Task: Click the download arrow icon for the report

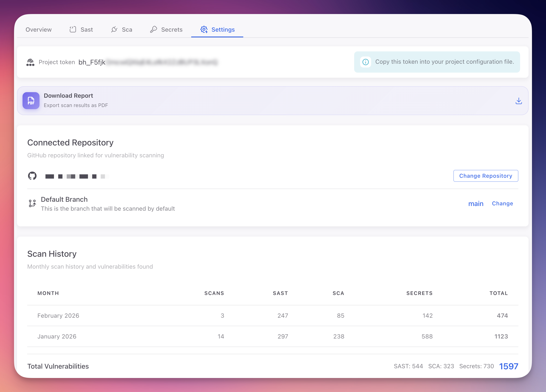Action: click(x=519, y=101)
